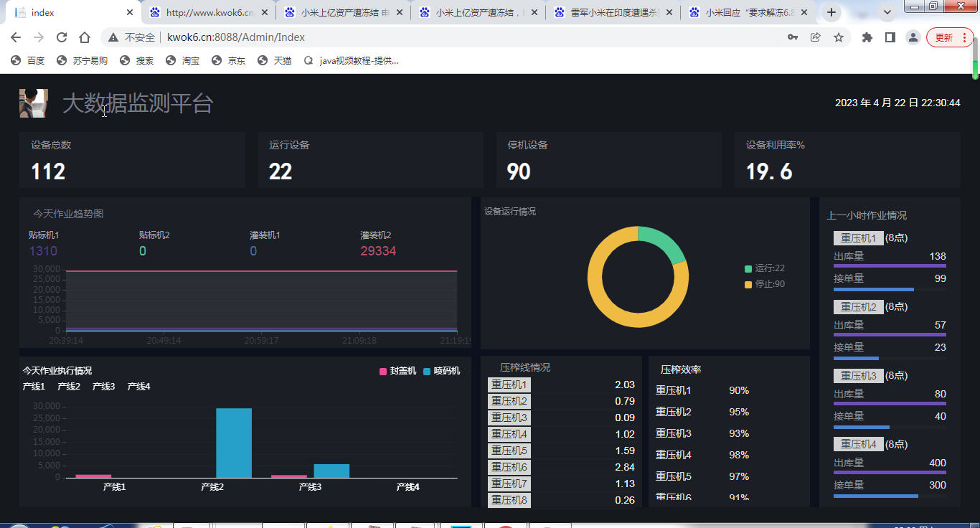
Task: Open the user profile avatar icon
Action: [913, 37]
